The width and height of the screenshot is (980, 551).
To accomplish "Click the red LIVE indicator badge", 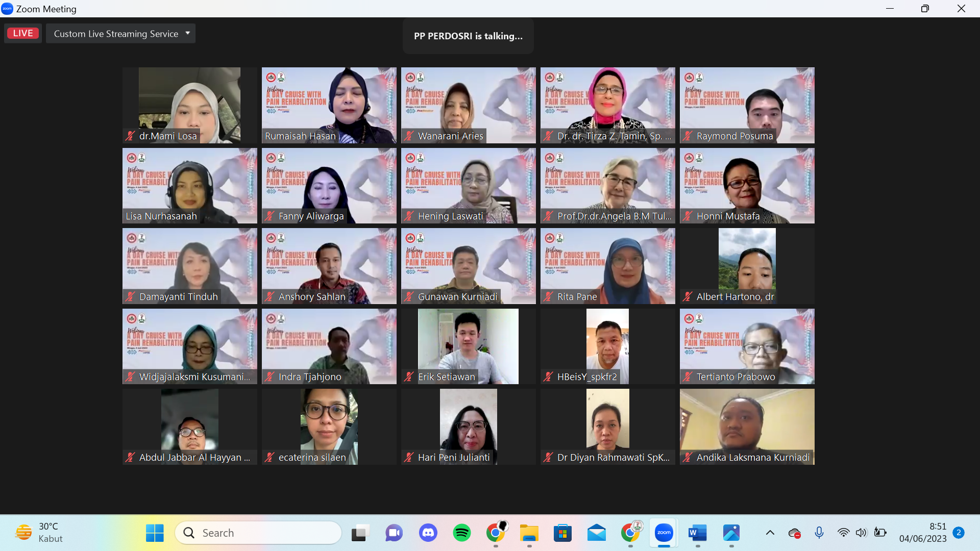I will [23, 33].
